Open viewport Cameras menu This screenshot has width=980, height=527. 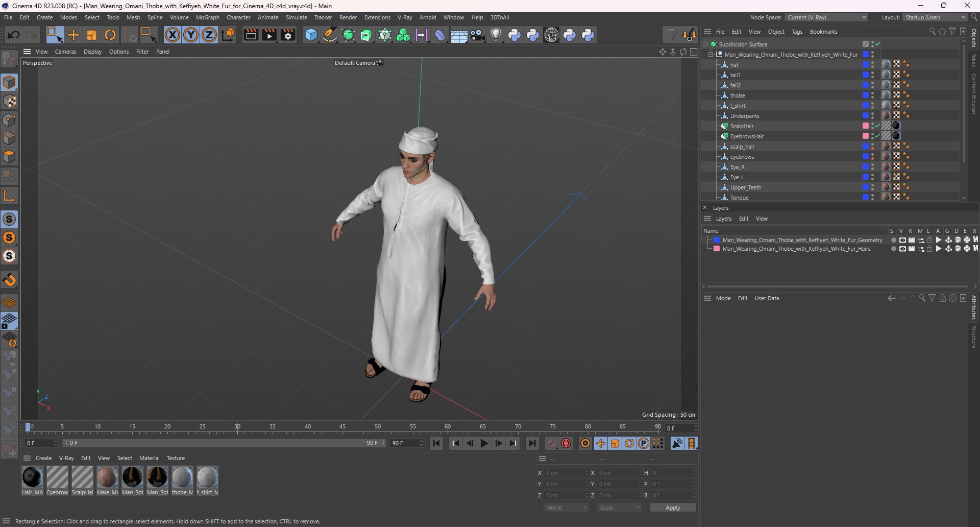(65, 52)
